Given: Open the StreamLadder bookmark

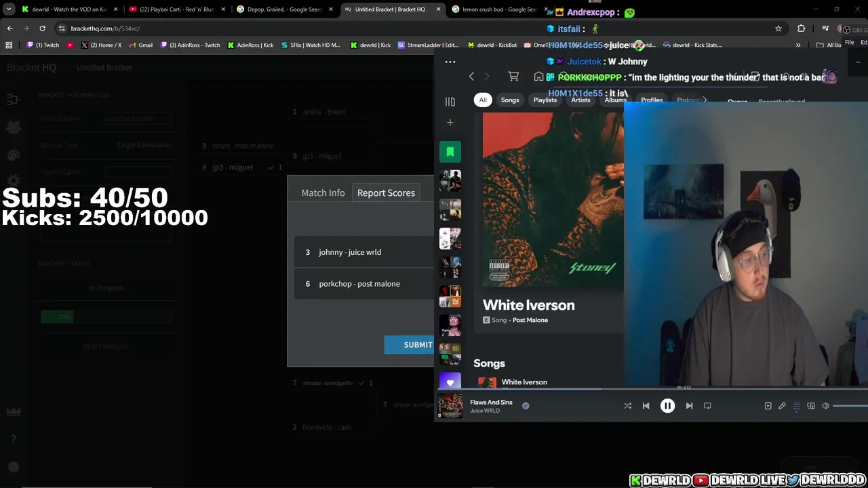Looking at the screenshot, I should (428, 45).
